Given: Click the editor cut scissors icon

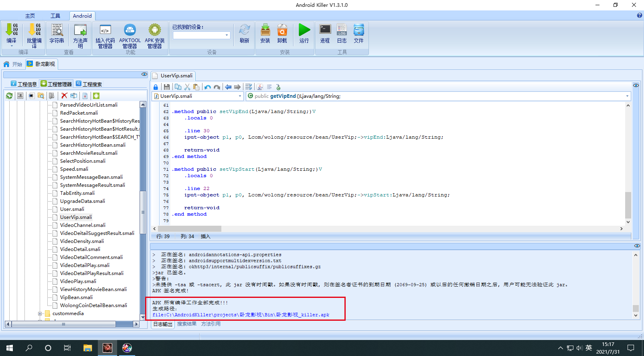Looking at the screenshot, I should click(x=187, y=87).
